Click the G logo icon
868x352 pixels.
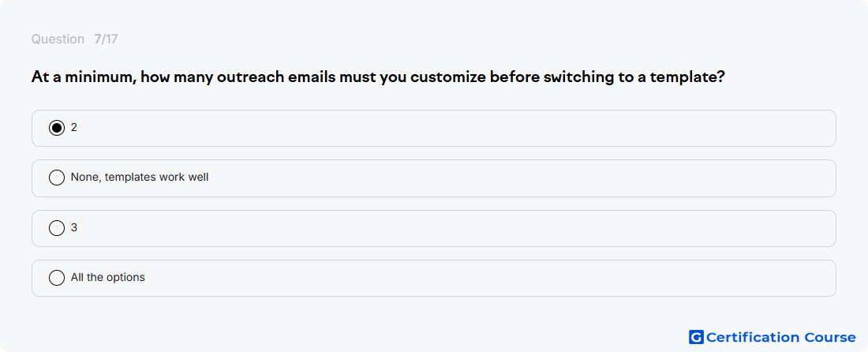tap(696, 337)
